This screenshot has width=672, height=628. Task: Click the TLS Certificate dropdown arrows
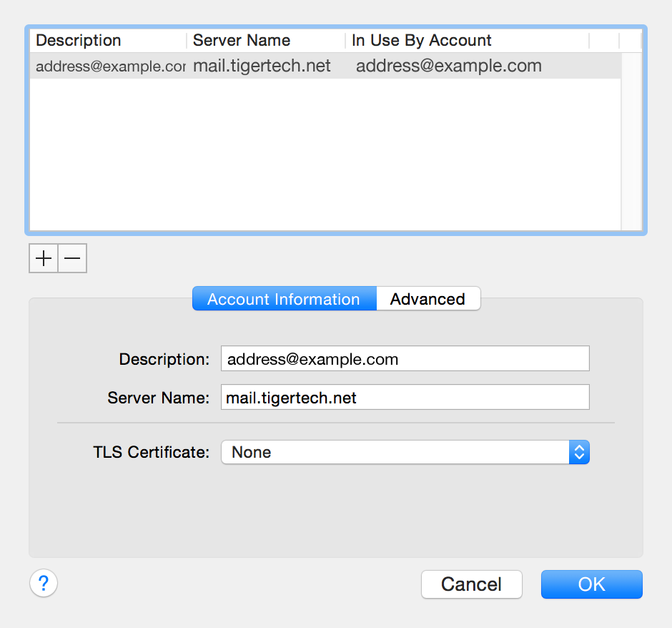point(580,452)
